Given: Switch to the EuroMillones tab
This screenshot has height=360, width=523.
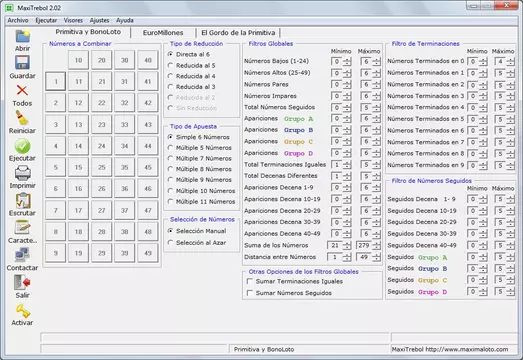Looking at the screenshot, I should click(x=163, y=33).
